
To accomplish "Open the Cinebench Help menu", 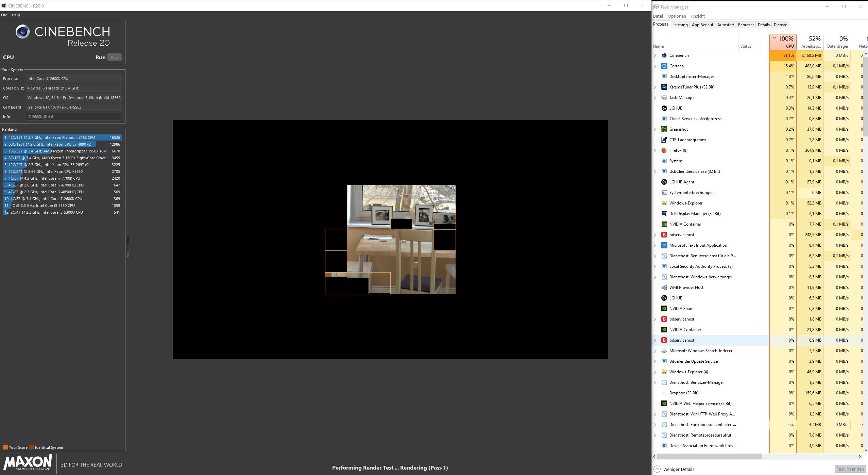I will click(x=16, y=15).
